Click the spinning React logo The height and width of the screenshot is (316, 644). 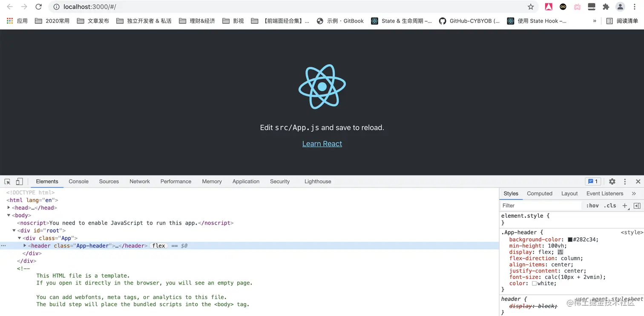(x=322, y=86)
